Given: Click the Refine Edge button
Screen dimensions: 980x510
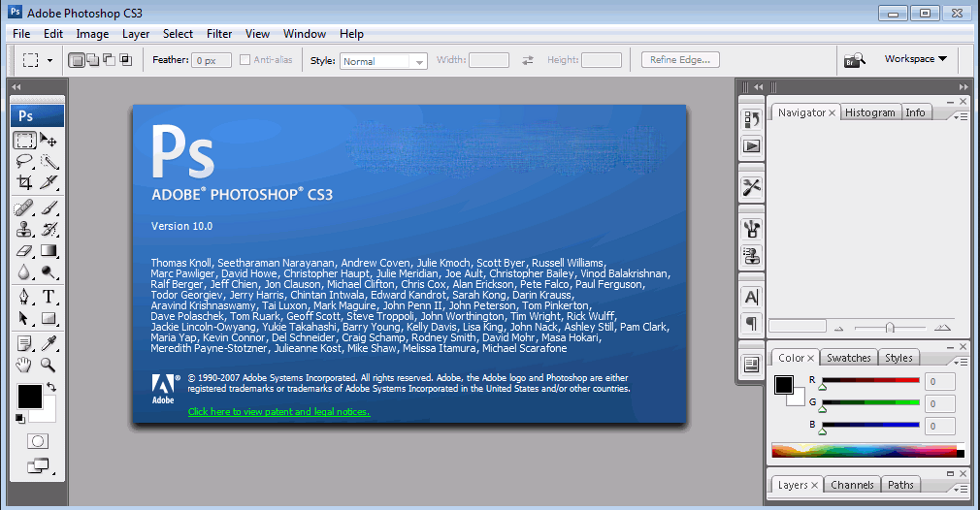Looking at the screenshot, I should (x=680, y=60).
